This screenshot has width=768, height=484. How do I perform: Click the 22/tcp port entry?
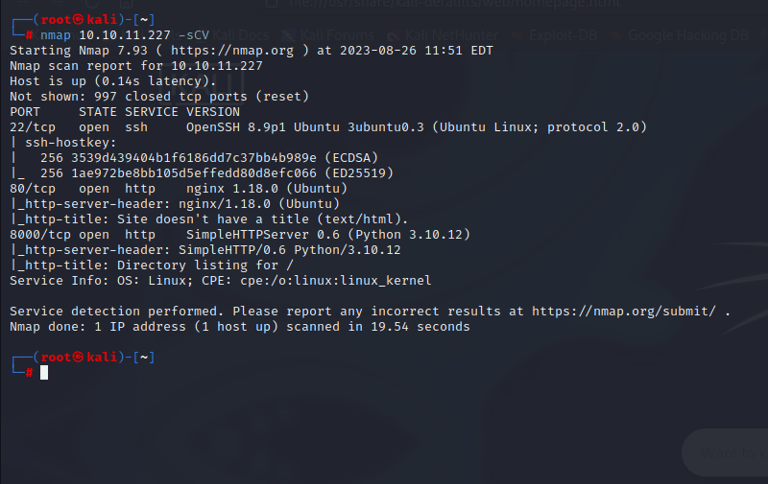(x=33, y=127)
